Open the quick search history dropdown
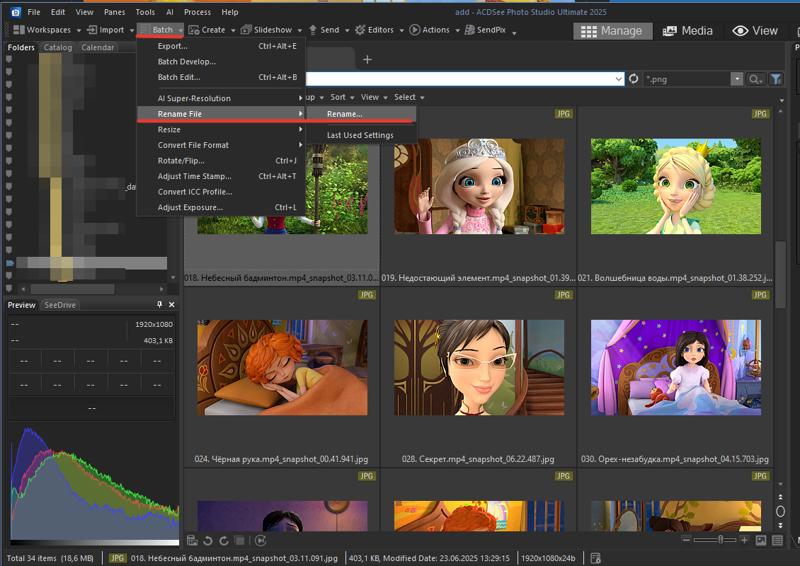Viewport: 800px width, 566px height. coord(737,79)
